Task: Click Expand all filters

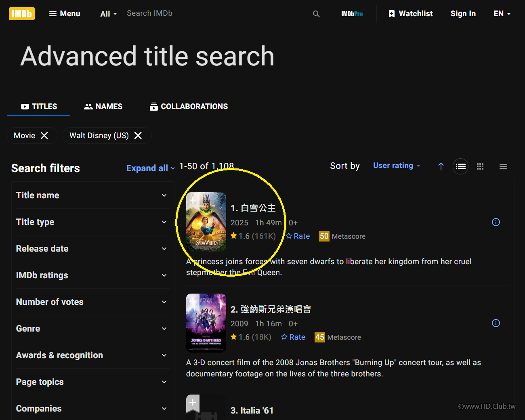Action: tap(150, 168)
